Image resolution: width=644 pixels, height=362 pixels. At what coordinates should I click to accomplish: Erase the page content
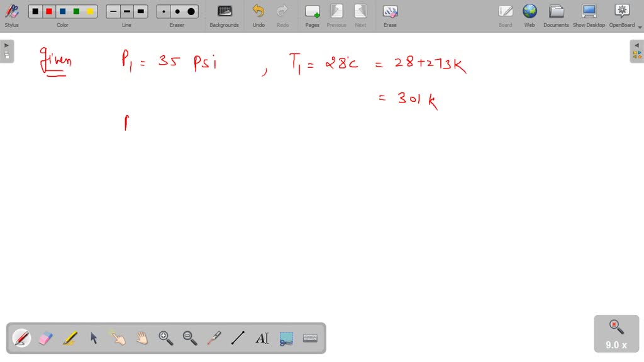[x=390, y=16]
